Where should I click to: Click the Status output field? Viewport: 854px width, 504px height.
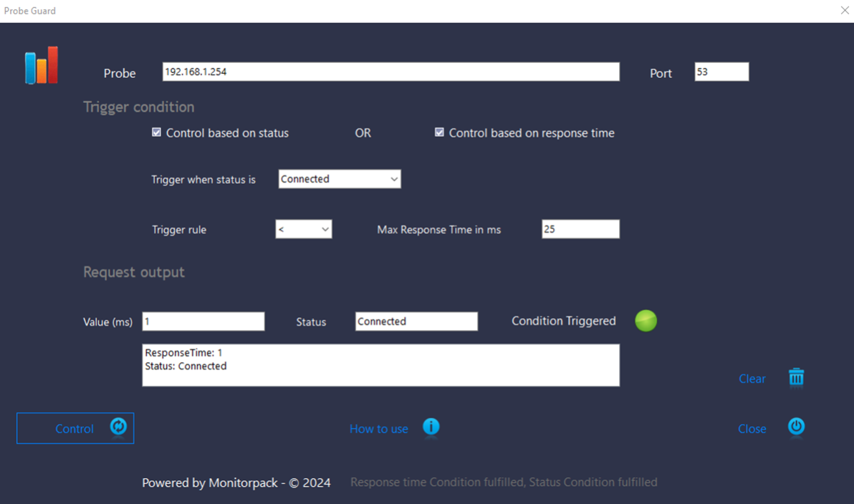pyautogui.click(x=416, y=321)
